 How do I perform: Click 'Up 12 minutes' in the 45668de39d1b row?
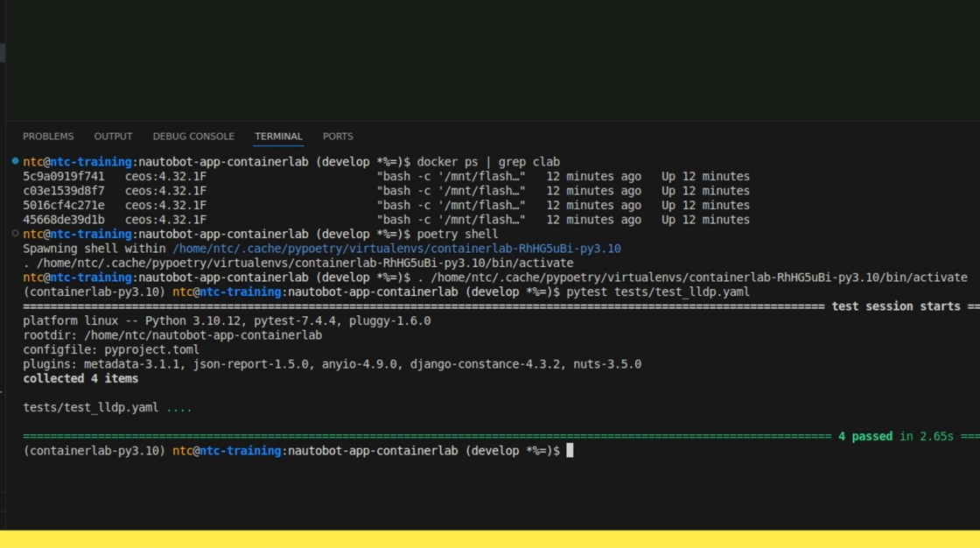tap(705, 220)
